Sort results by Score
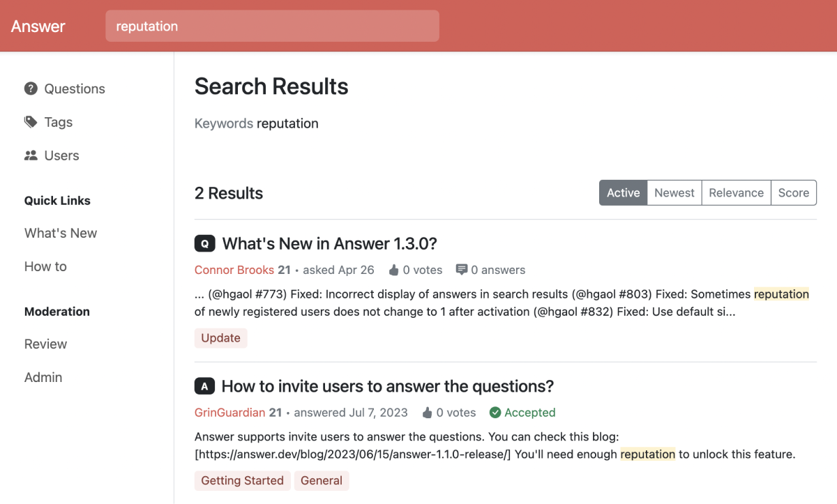Screen dimensions: 837x504 point(794,192)
